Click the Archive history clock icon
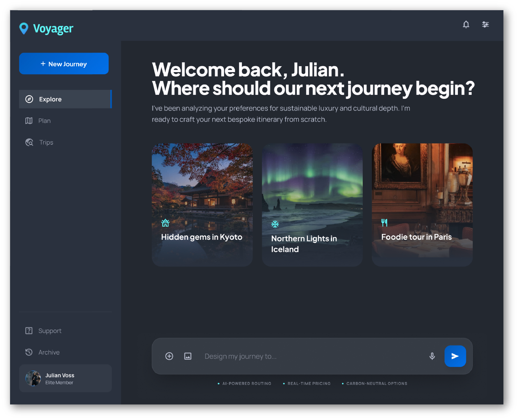This screenshot has width=519, height=420. click(29, 352)
